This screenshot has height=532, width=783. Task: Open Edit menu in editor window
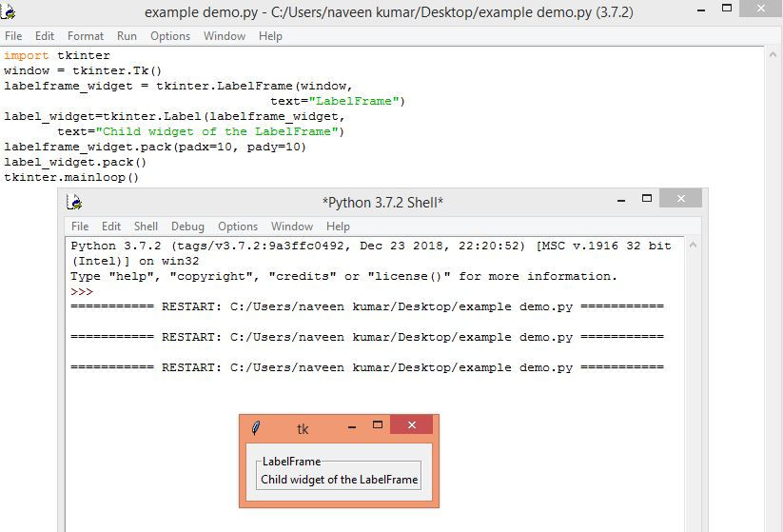45,36
